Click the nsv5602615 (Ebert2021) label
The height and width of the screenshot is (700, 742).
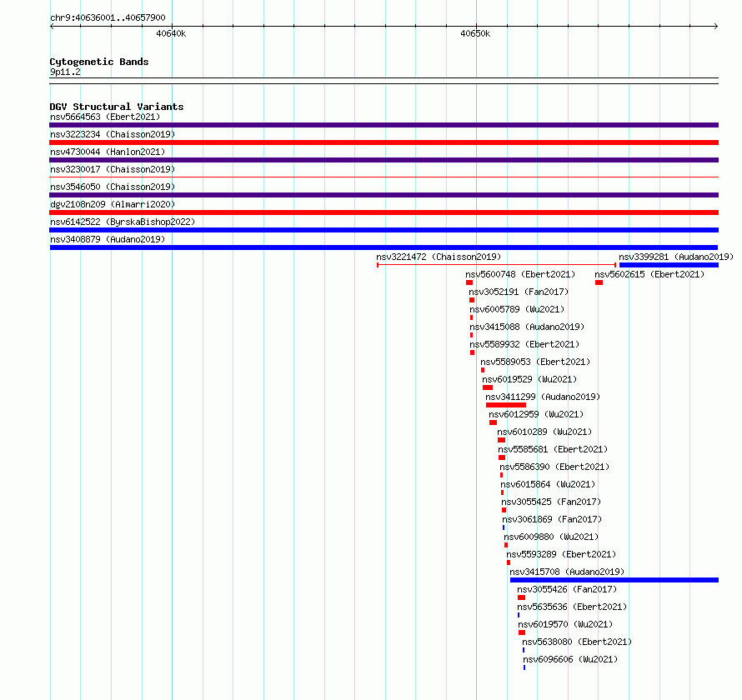(x=649, y=274)
